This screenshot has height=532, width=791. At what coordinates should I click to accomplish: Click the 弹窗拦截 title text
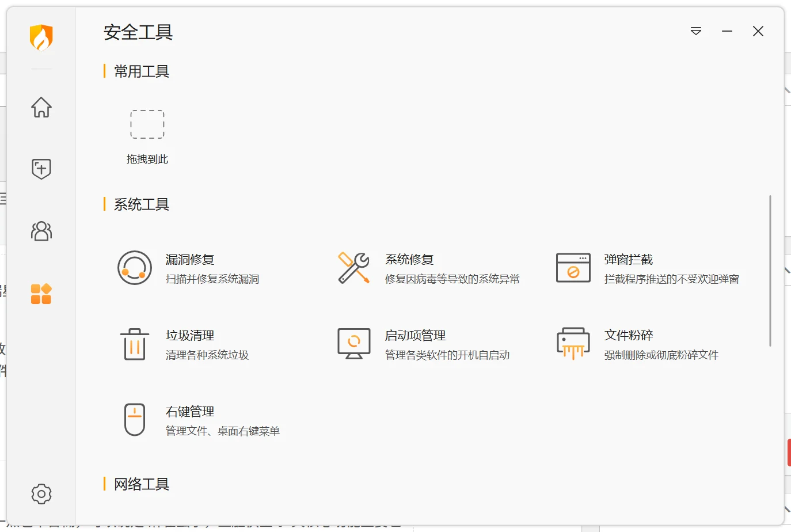[x=629, y=260]
